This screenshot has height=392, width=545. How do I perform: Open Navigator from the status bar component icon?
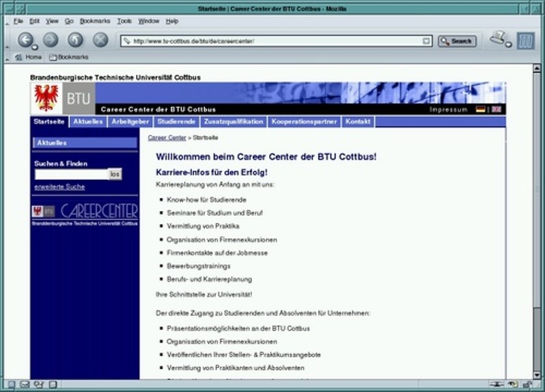point(12,385)
